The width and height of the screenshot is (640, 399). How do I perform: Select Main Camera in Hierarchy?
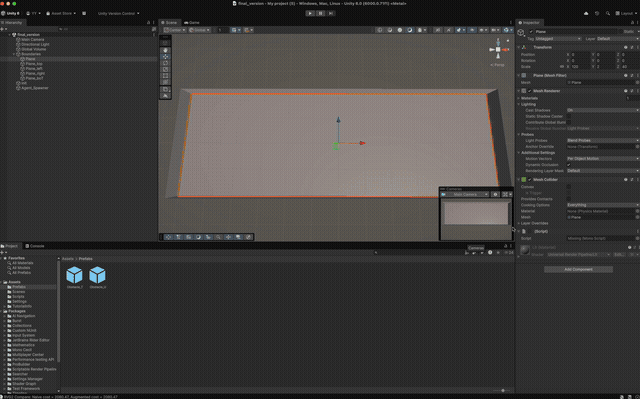[33, 40]
